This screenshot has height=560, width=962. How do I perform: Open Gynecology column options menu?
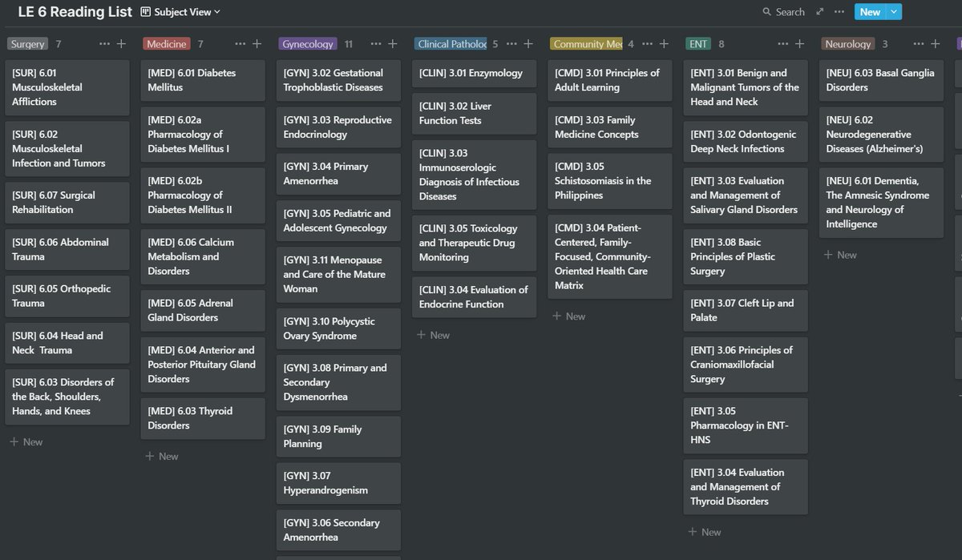pyautogui.click(x=376, y=44)
